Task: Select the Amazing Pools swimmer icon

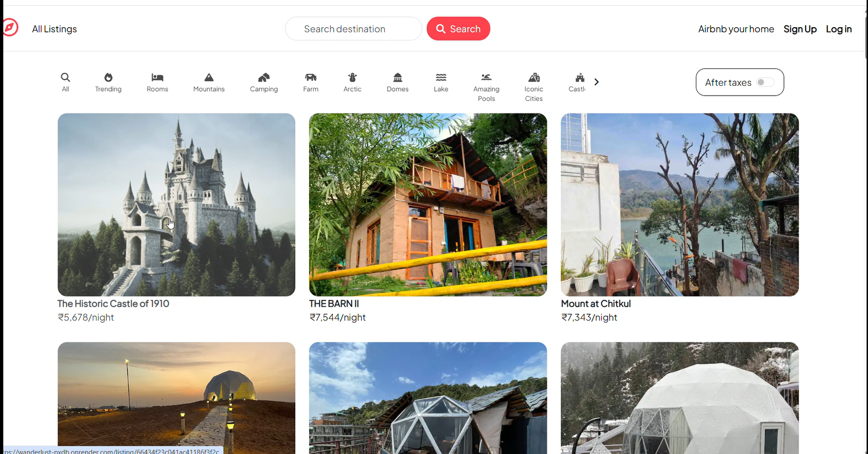Action: click(486, 77)
